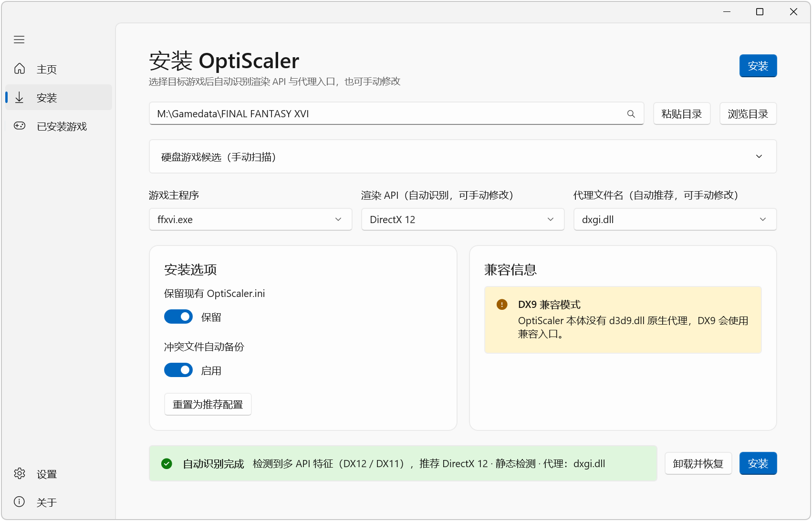Click 粘贴目录 button

click(682, 113)
